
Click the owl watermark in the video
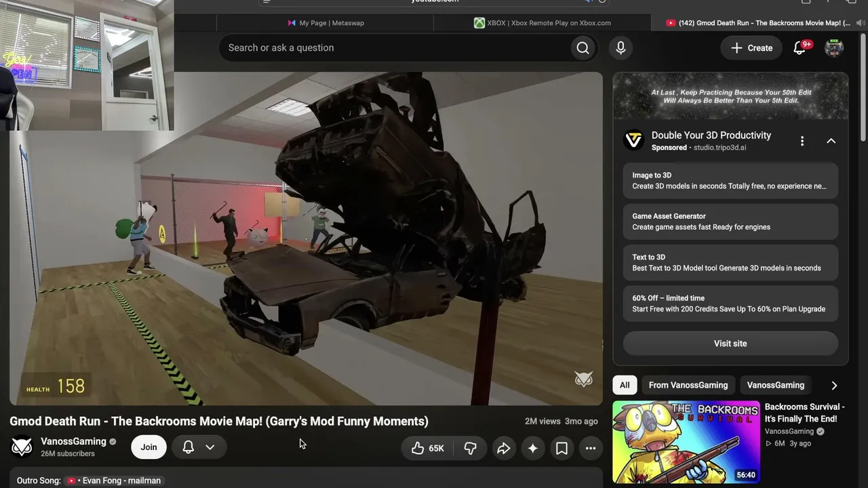584,379
